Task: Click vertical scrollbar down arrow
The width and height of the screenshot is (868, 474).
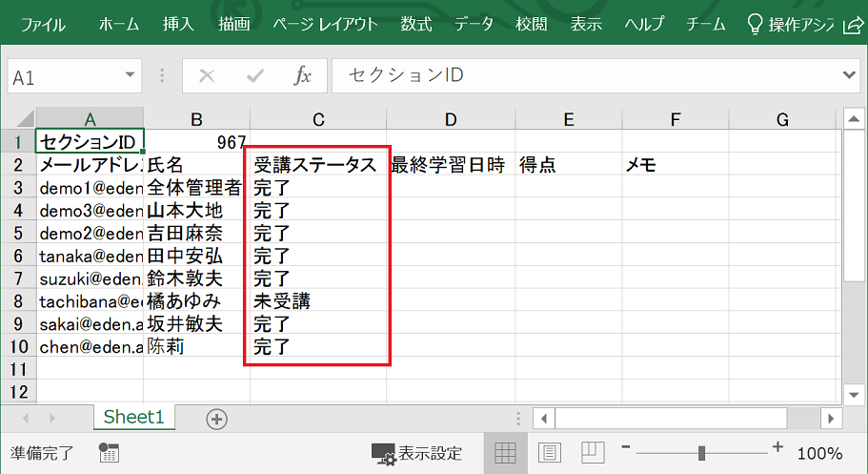Action: click(x=854, y=395)
